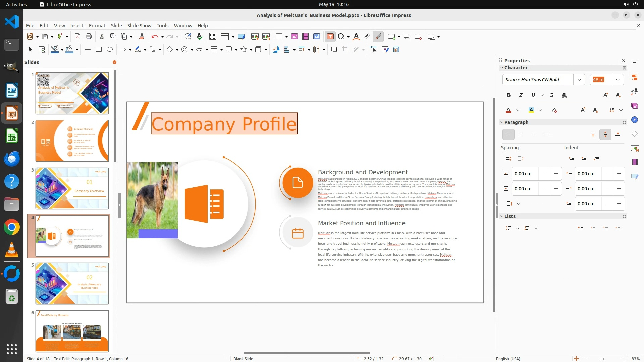Click the Rectangle drawing tool
The width and height of the screenshot is (644, 362).
click(x=99, y=50)
